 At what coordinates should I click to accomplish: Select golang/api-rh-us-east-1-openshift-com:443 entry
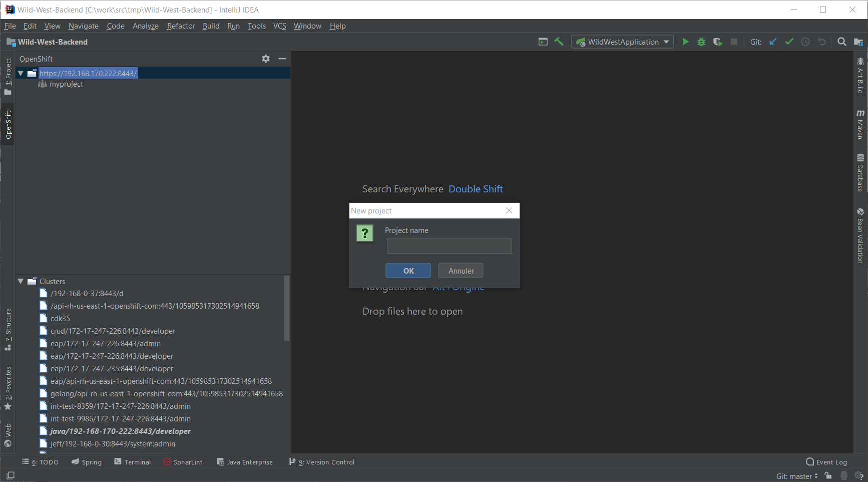(167, 394)
